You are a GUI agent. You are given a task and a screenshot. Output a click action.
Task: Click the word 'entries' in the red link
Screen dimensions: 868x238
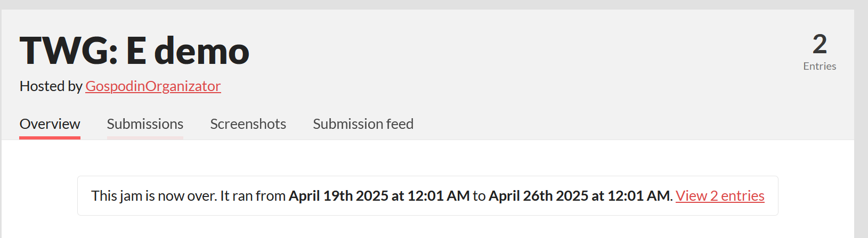tap(742, 196)
